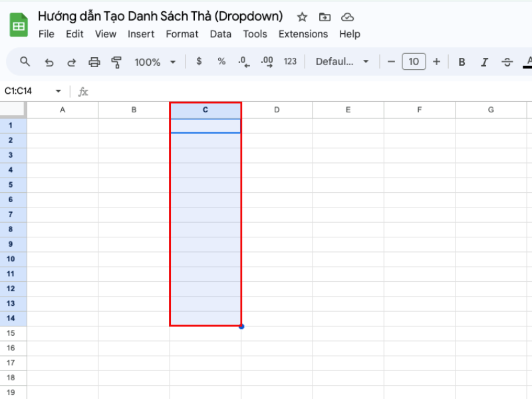Open the Google Sheets home logo
This screenshot has width=532, height=399.
click(x=19, y=25)
